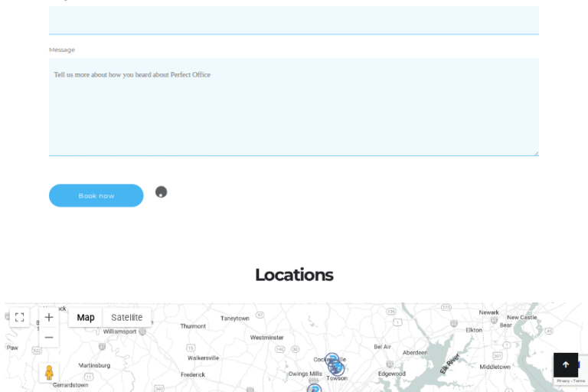Click the Westminster label on the map
The image size is (588, 392).
[x=266, y=337]
